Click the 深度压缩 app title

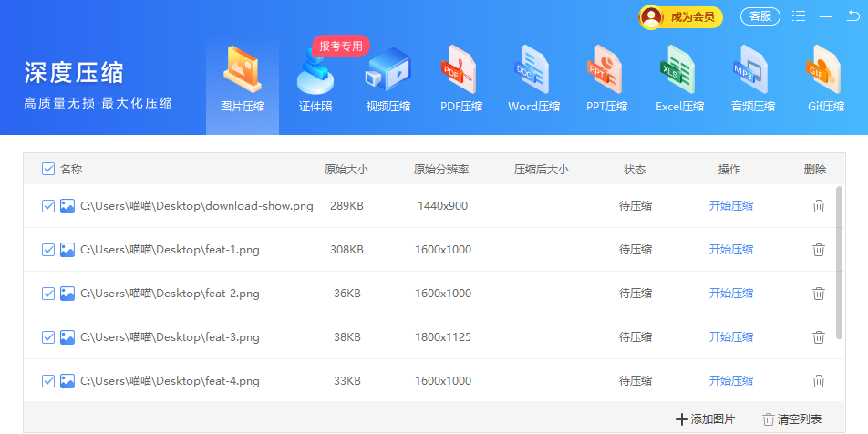click(x=74, y=73)
